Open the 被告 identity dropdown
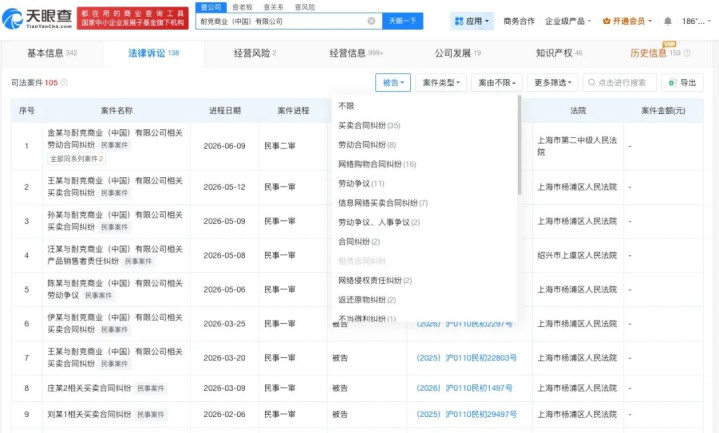This screenshot has width=719, height=433. [393, 83]
